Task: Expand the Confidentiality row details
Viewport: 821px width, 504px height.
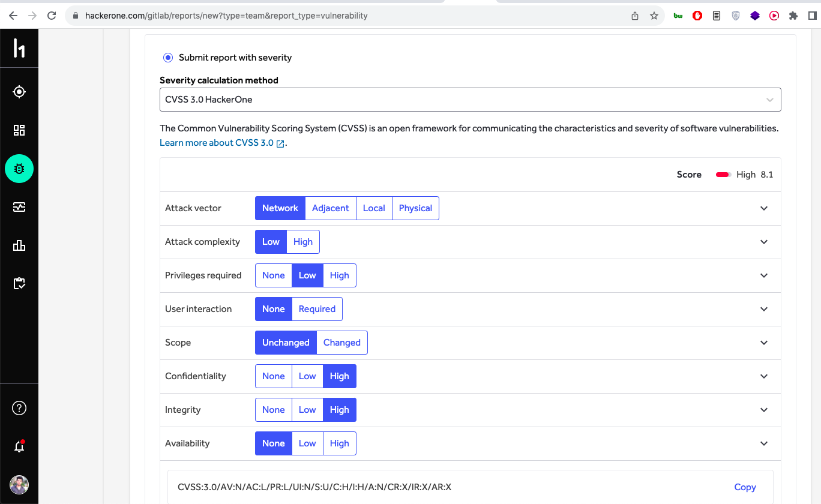Action: pos(764,376)
